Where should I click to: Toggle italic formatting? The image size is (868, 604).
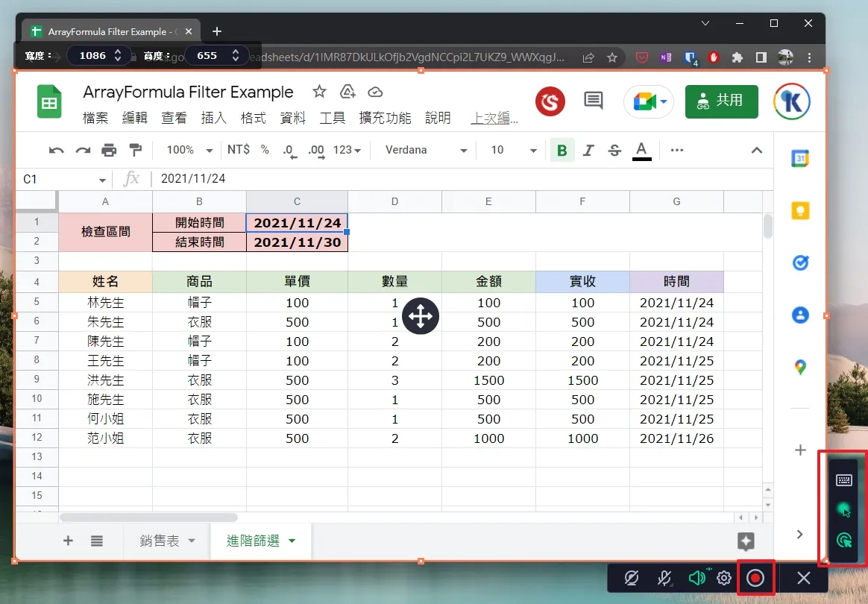tap(588, 150)
